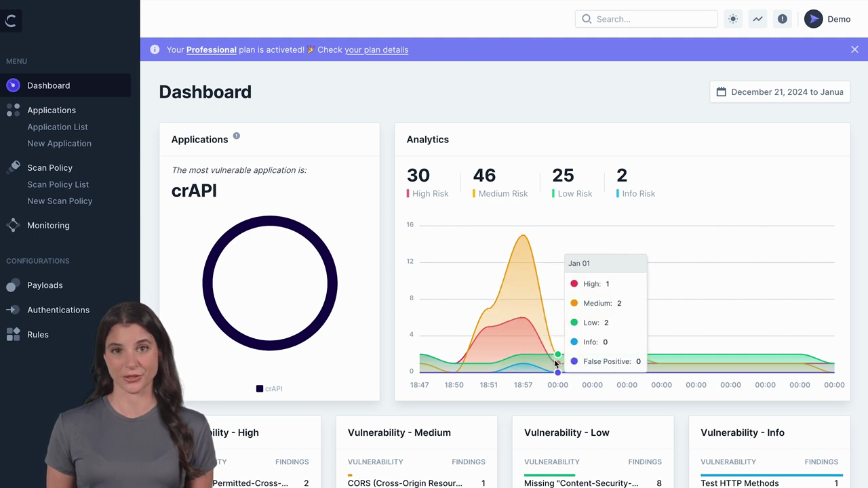Open the Payloads configuration
Screen dimensions: 868x488
[x=45, y=285]
